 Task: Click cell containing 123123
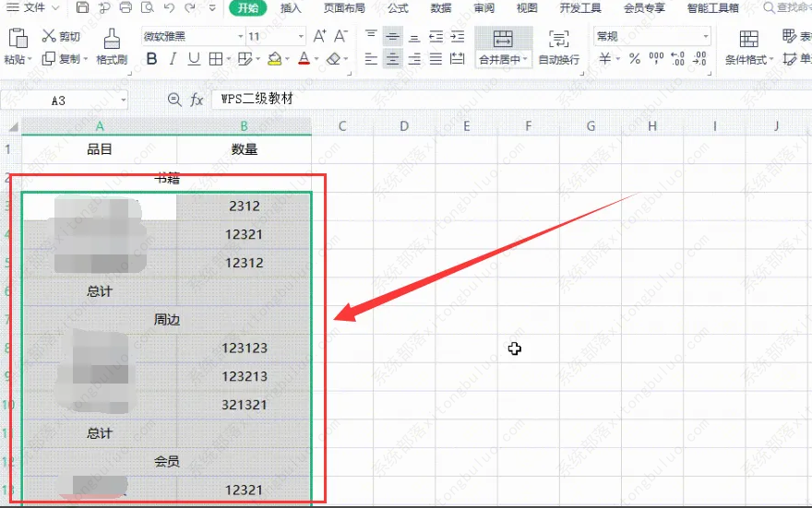pos(245,349)
